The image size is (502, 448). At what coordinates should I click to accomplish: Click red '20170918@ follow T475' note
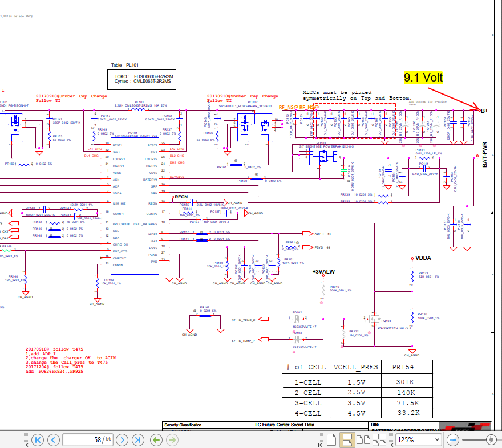coord(54,349)
